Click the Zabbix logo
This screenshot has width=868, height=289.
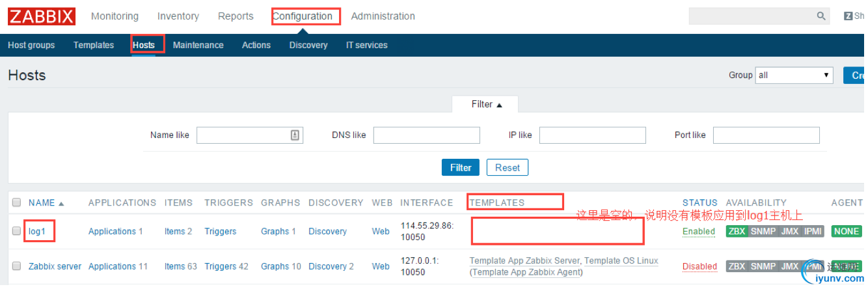(42, 16)
